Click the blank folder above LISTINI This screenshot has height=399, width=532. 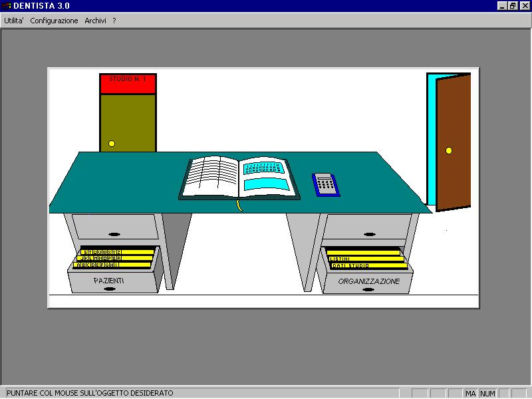pyautogui.click(x=363, y=253)
